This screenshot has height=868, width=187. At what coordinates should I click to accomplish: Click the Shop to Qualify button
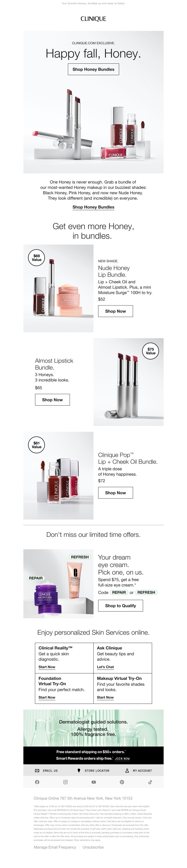(120, 605)
